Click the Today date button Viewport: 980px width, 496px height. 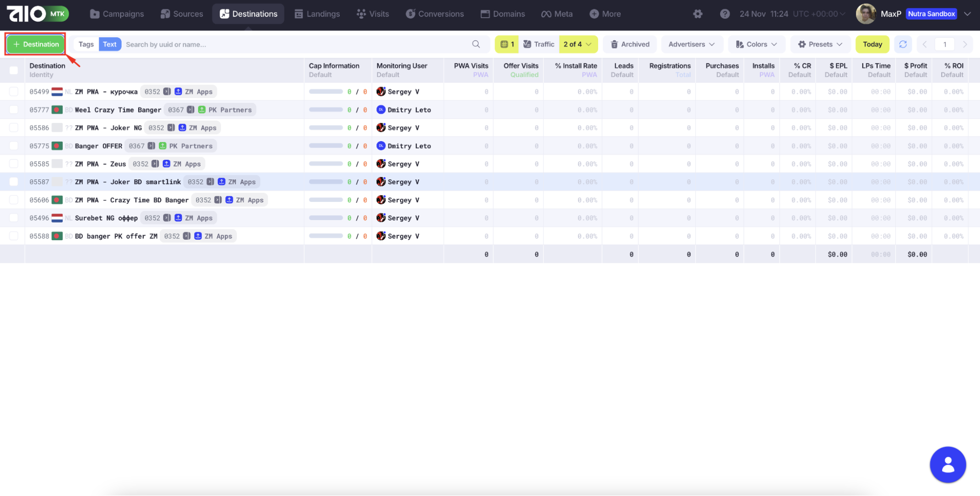(872, 44)
